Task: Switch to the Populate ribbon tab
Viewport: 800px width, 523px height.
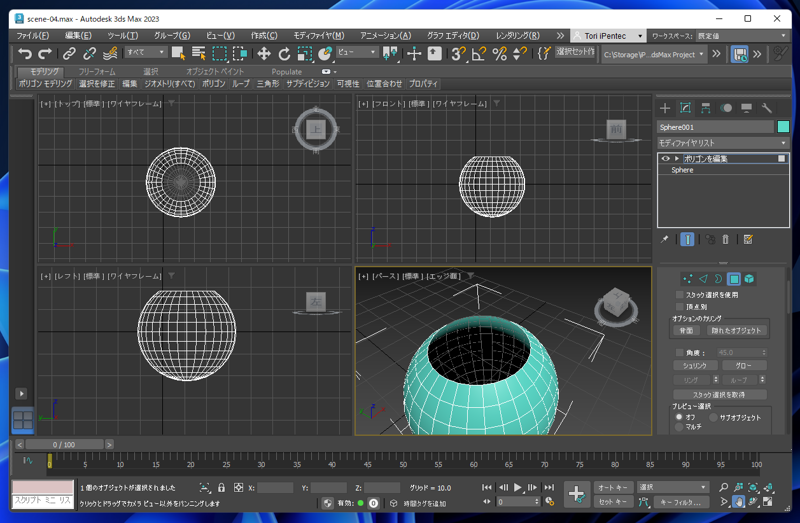Action: [x=286, y=71]
